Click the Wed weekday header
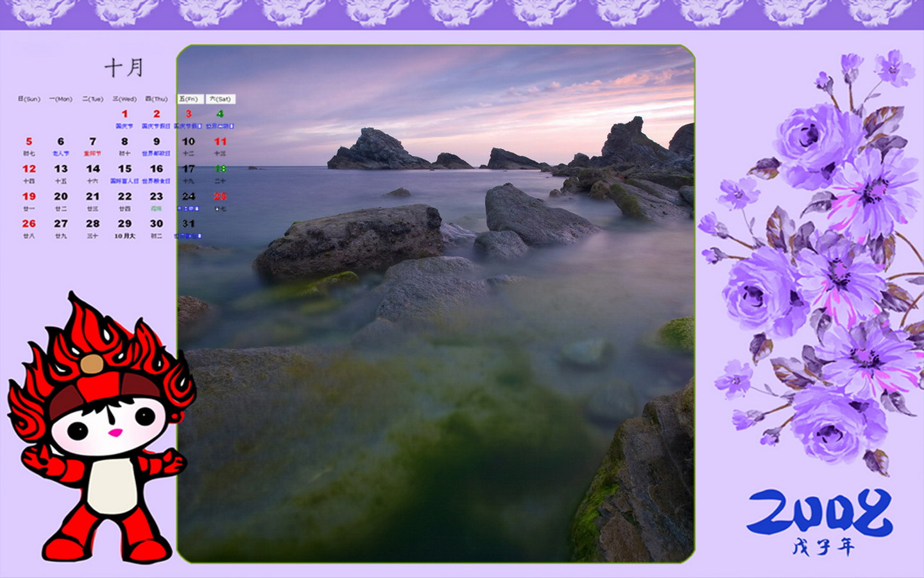Screen dimensions: 924x578 (124, 99)
